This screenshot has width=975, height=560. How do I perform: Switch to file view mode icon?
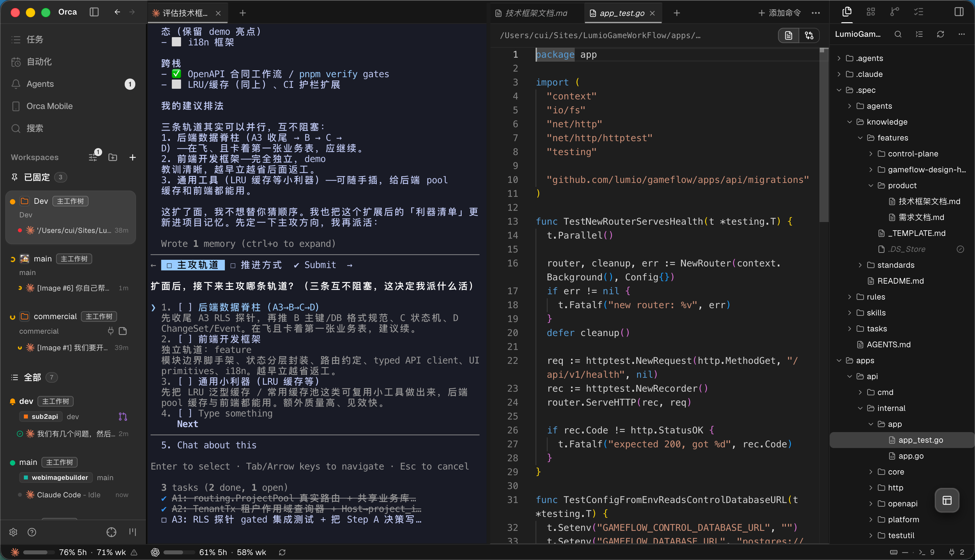tap(788, 35)
